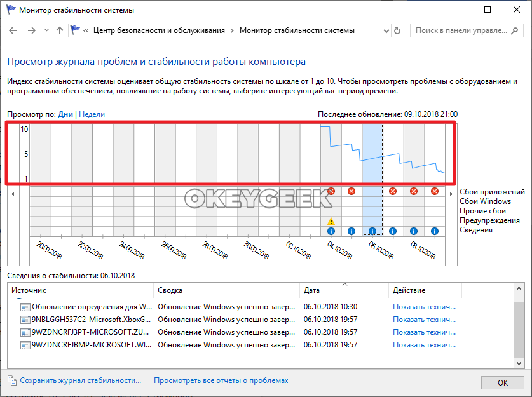Select the red error icon for 07.10.2018

(x=393, y=191)
